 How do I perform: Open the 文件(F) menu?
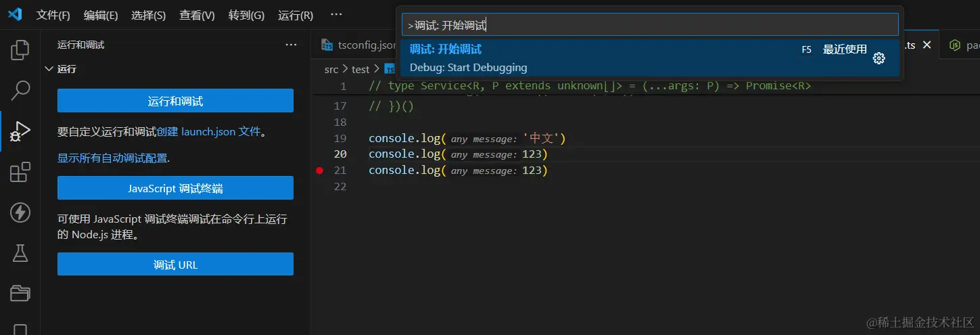tap(53, 15)
